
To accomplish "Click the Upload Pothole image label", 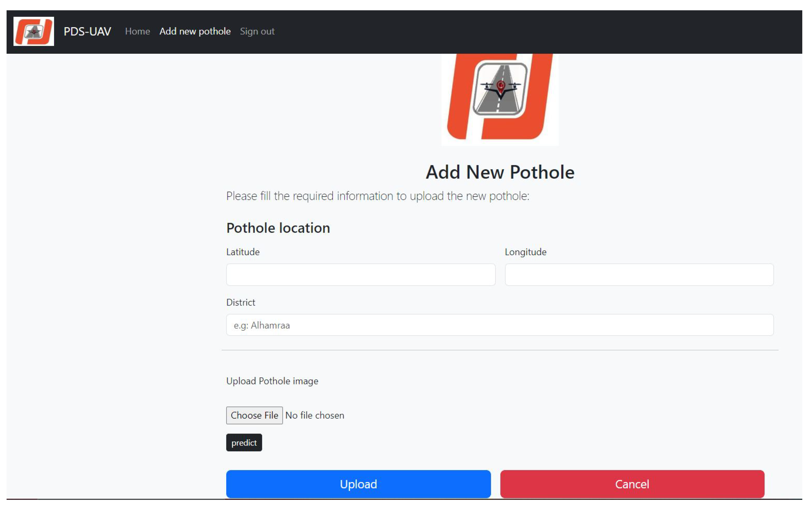I will (272, 381).
